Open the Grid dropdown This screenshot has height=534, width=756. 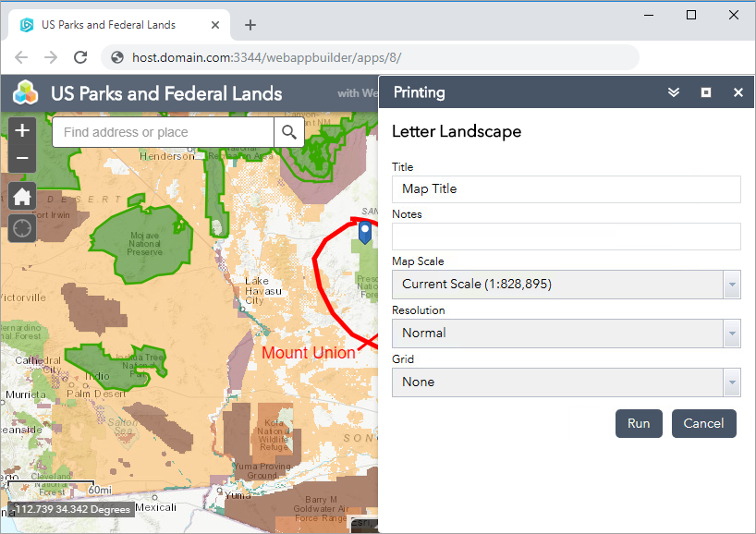click(566, 382)
